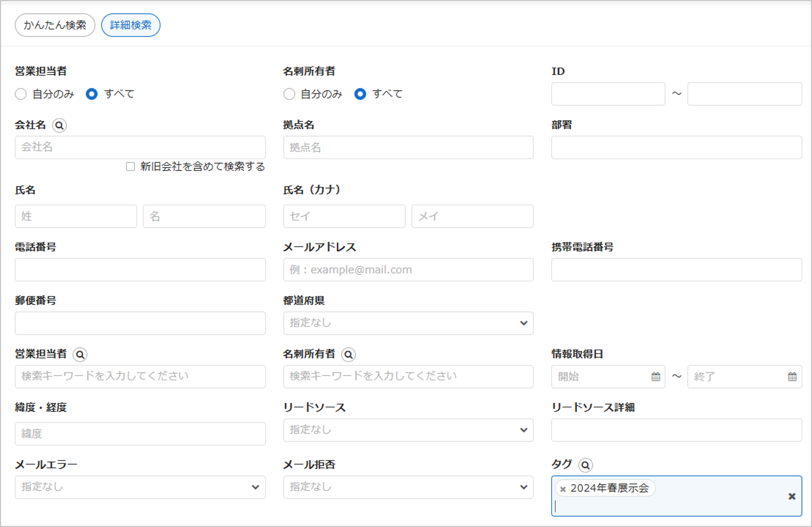The height and width of the screenshot is (527, 812).
Task: Focus the ID range start field
Action: (608, 94)
